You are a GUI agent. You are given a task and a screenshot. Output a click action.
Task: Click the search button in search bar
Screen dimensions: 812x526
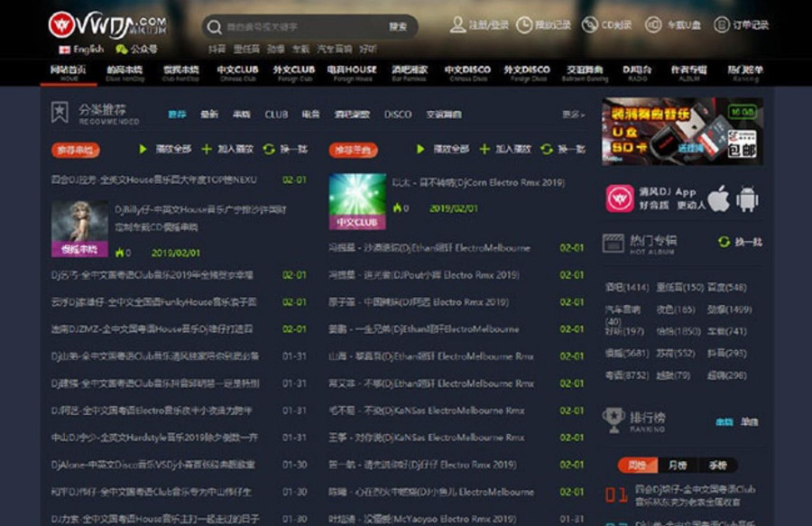tap(398, 26)
